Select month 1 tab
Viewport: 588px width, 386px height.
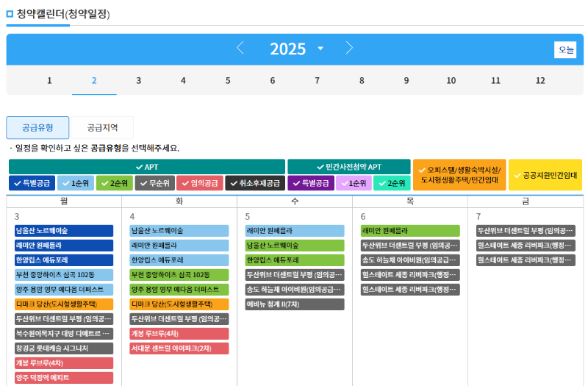(x=49, y=81)
